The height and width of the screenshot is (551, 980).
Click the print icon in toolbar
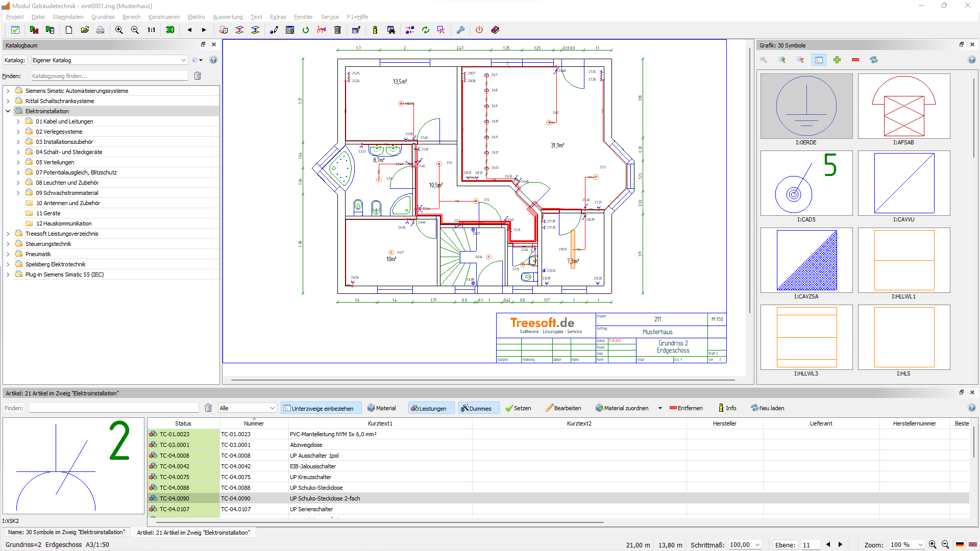point(101,30)
